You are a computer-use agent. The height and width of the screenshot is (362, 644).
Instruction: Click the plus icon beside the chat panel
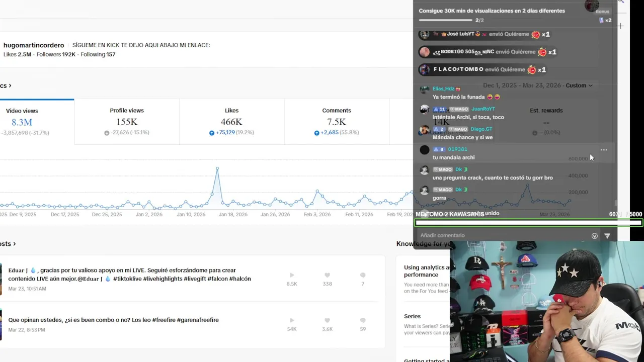621,26
